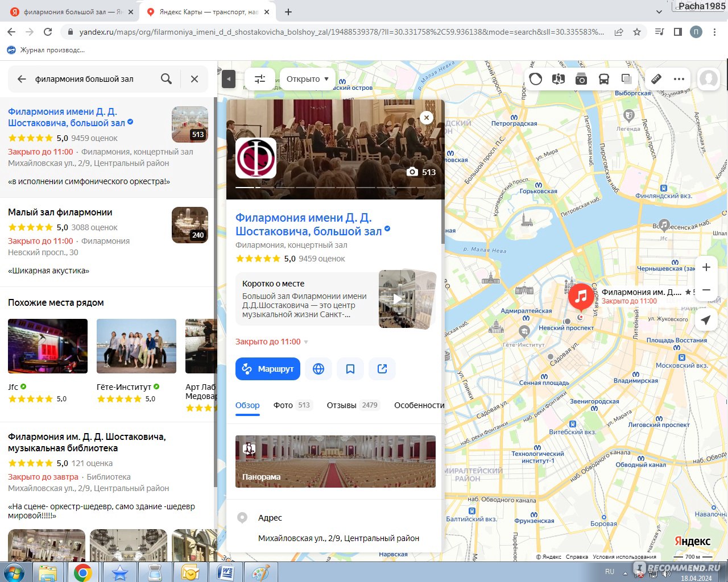Open Chrome side panel icon

(x=678, y=32)
